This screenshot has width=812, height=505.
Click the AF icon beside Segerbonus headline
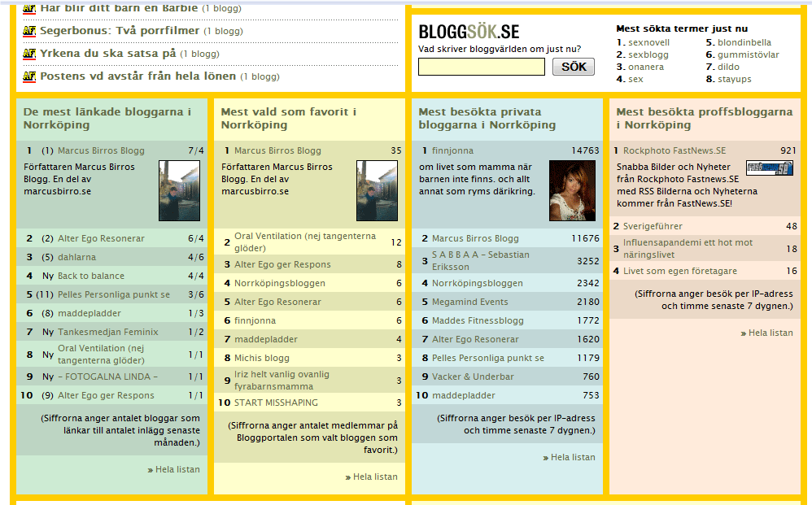point(29,31)
